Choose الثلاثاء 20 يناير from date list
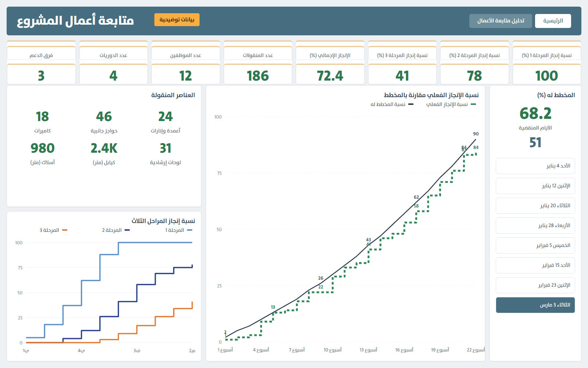 (x=535, y=206)
